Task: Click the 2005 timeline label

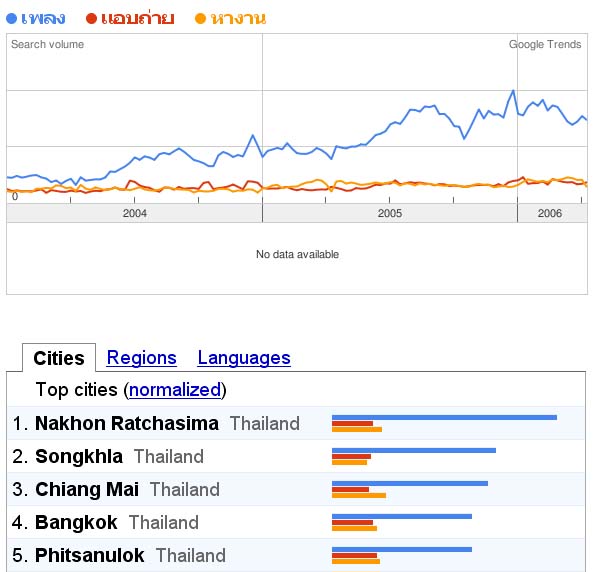Action: click(x=390, y=213)
